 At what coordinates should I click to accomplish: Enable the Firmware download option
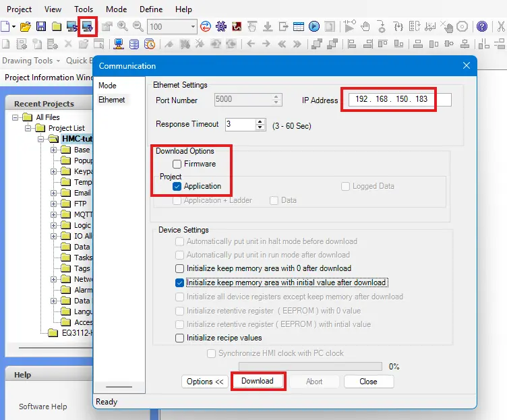(177, 164)
